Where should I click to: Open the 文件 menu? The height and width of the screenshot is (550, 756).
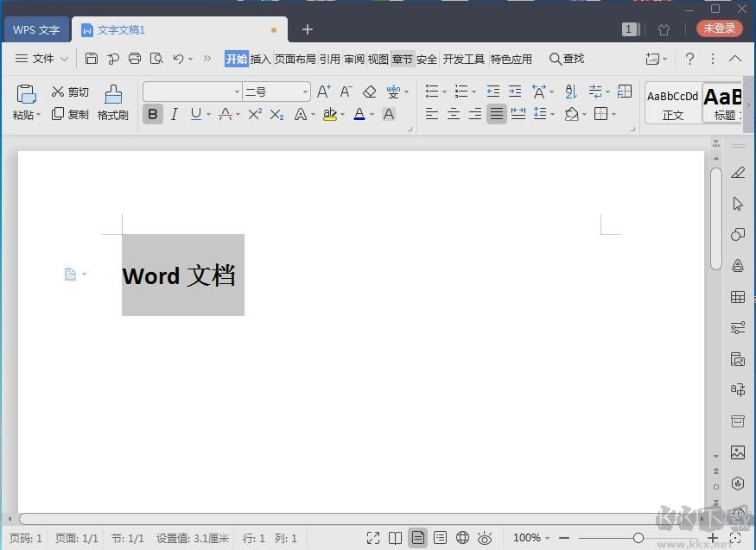tap(41, 59)
